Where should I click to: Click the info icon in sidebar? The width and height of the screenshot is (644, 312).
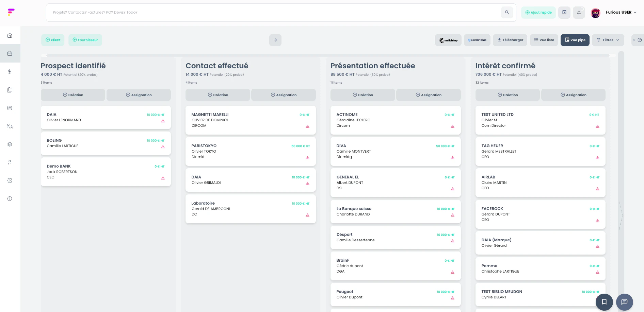point(10,199)
